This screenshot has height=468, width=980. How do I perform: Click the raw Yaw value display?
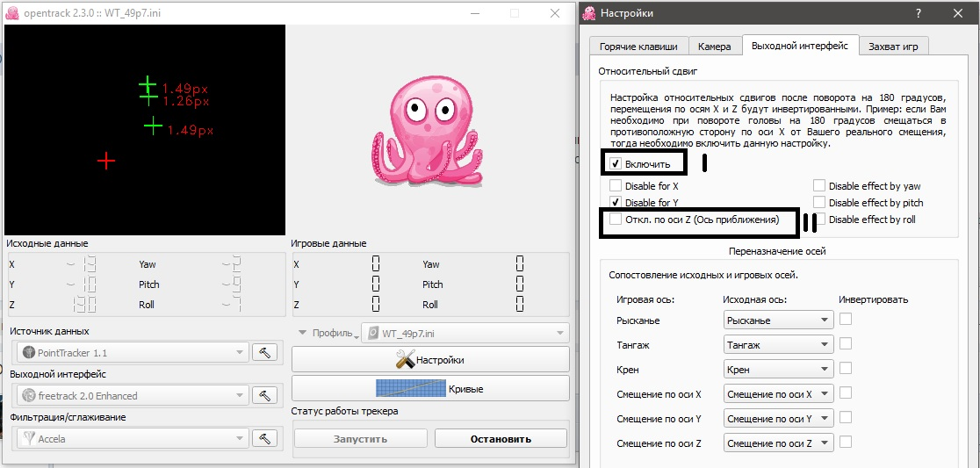(x=231, y=264)
